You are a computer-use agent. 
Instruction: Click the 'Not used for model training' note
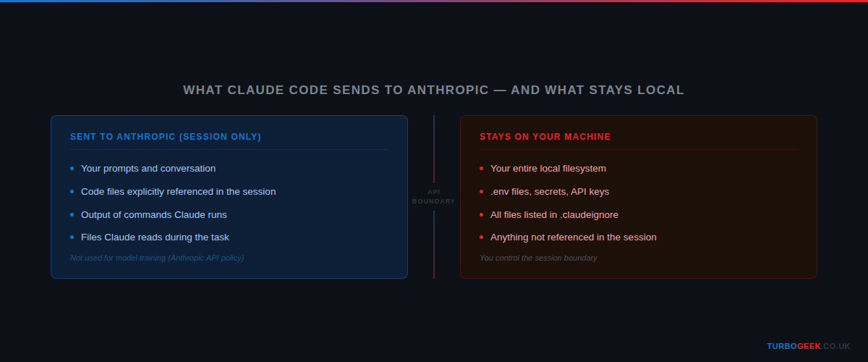157,258
